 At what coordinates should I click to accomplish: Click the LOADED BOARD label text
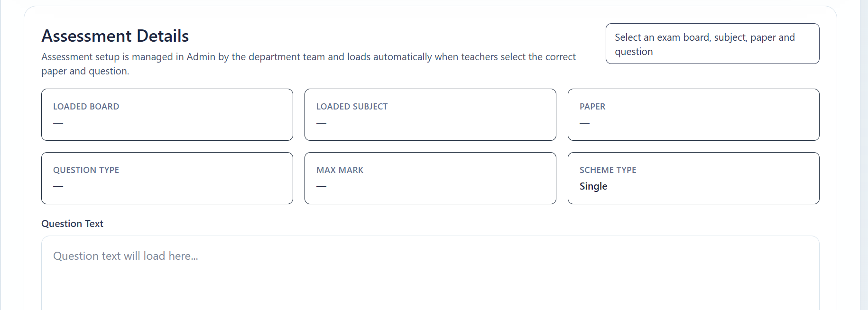(x=86, y=107)
